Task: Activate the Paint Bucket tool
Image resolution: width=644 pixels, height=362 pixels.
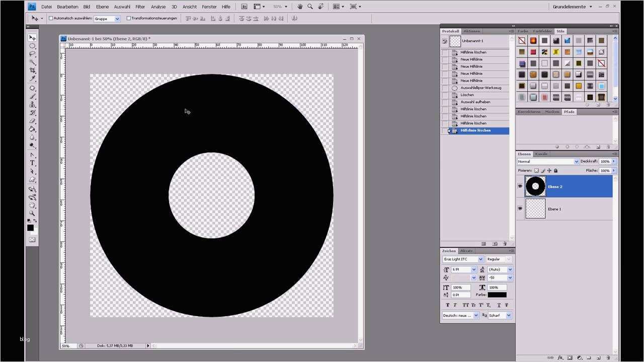Action: point(32,129)
